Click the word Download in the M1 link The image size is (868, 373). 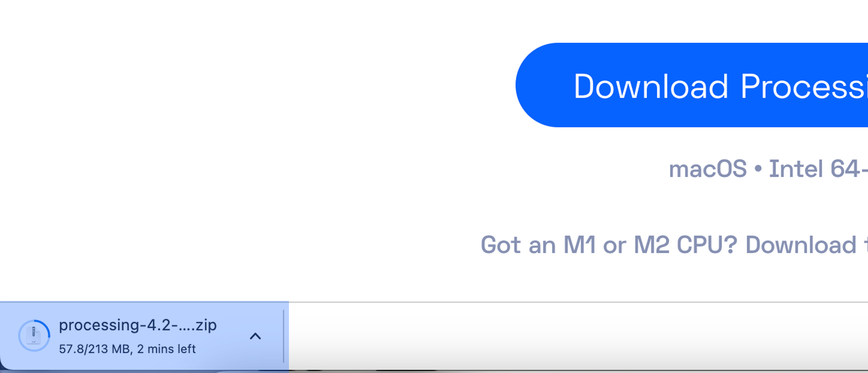[x=801, y=245]
